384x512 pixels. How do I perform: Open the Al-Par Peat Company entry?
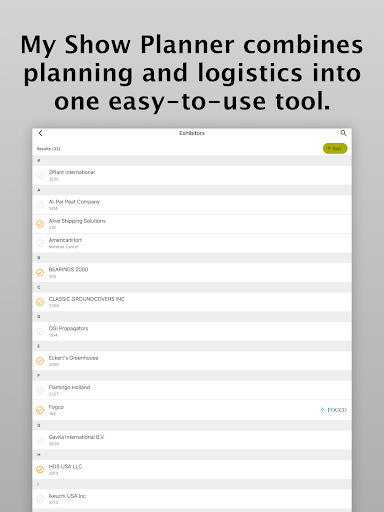click(x=192, y=205)
